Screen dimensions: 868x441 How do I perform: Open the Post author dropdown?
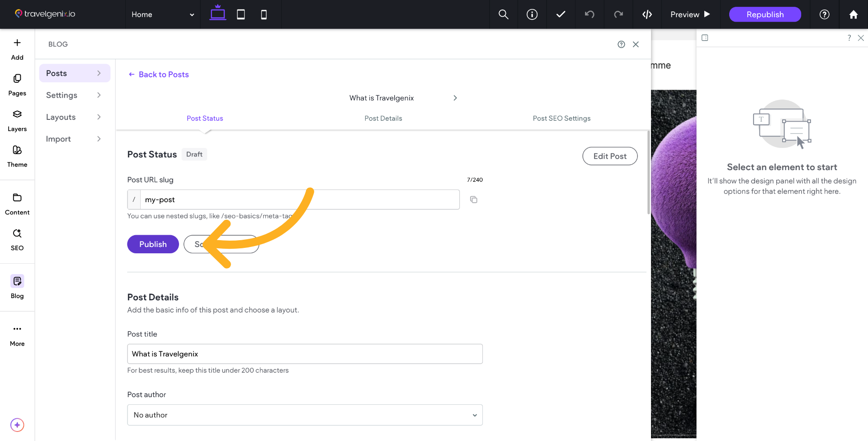(305, 415)
